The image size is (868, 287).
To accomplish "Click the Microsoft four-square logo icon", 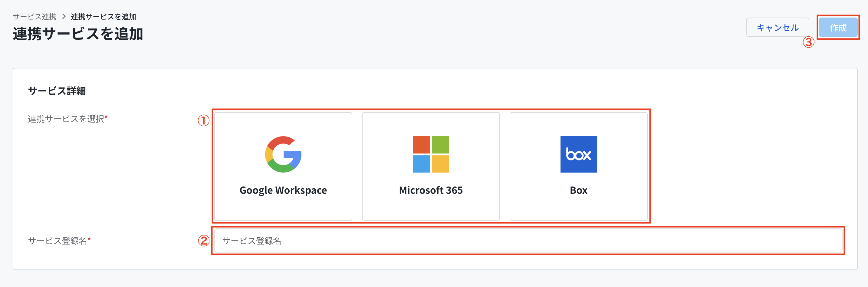I will 431,154.
